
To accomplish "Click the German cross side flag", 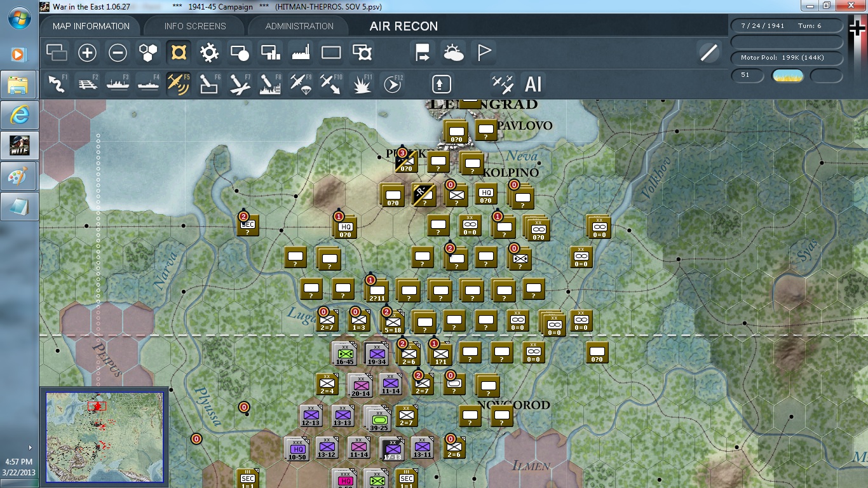I will (858, 28).
